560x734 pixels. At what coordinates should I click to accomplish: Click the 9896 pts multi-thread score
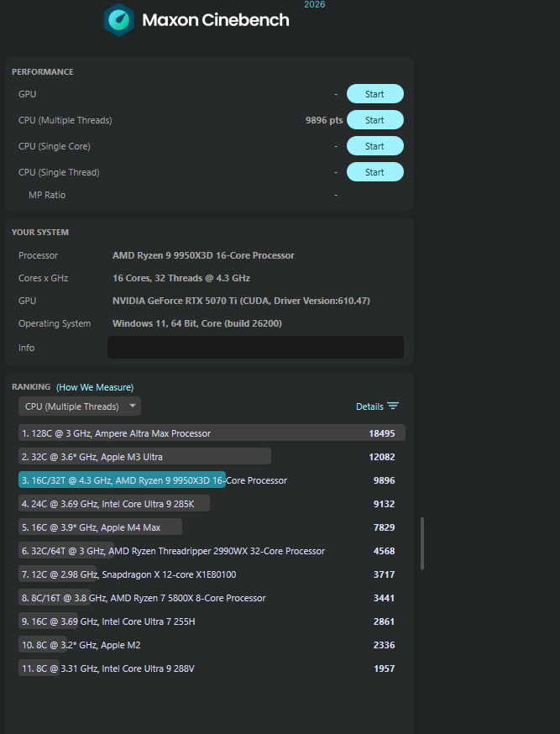[324, 120]
